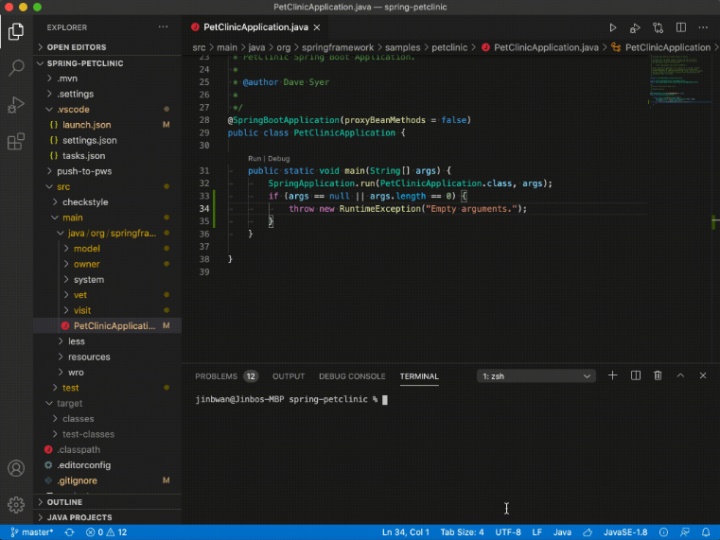Click Ln 34, Col 1 in status bar

(x=405, y=532)
